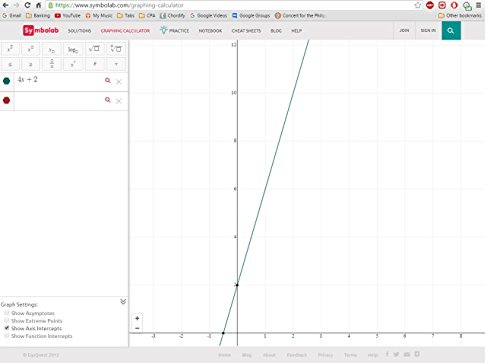Open search icon on empty red row
This screenshot has height=363, width=500.
point(107,100)
